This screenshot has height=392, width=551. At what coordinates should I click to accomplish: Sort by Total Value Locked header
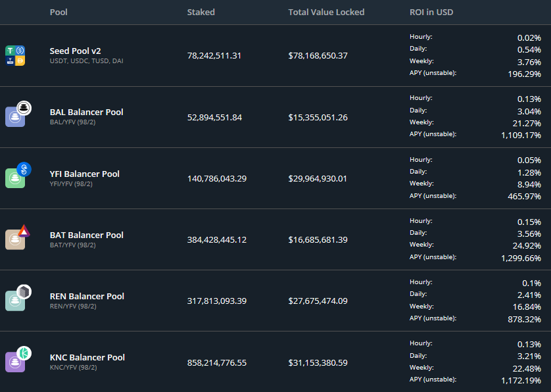tap(326, 12)
